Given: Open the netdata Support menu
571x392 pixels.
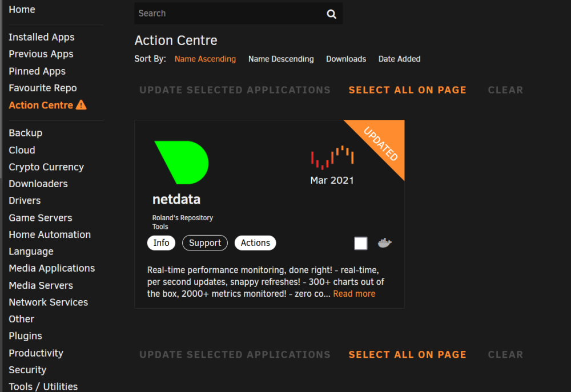Looking at the screenshot, I should [204, 243].
